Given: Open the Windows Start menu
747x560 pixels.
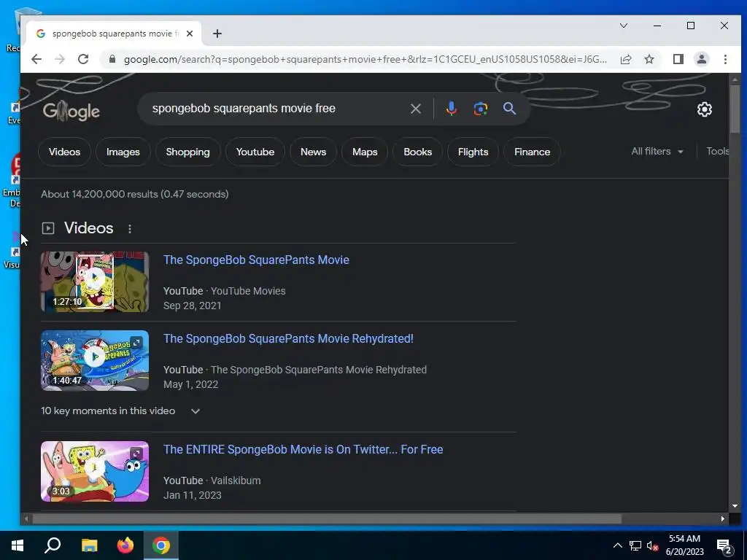Looking at the screenshot, I should (x=18, y=545).
